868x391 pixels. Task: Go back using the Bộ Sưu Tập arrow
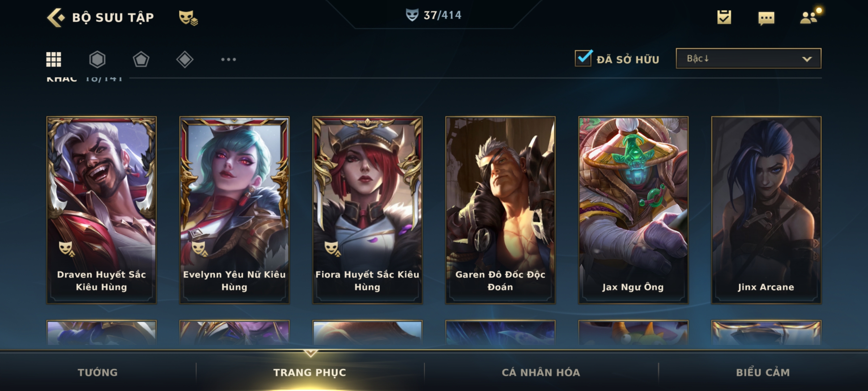click(56, 17)
